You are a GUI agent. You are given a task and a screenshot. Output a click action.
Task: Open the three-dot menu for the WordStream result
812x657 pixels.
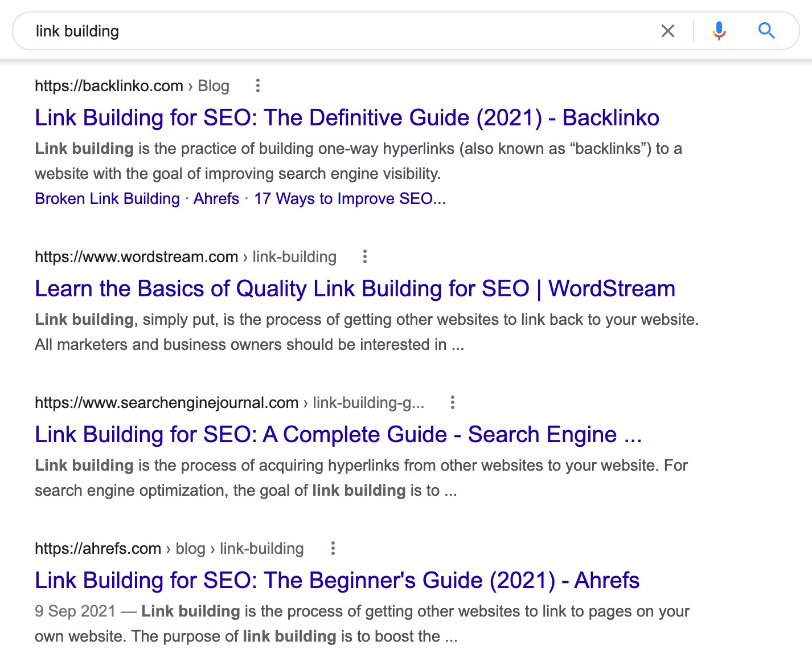365,257
